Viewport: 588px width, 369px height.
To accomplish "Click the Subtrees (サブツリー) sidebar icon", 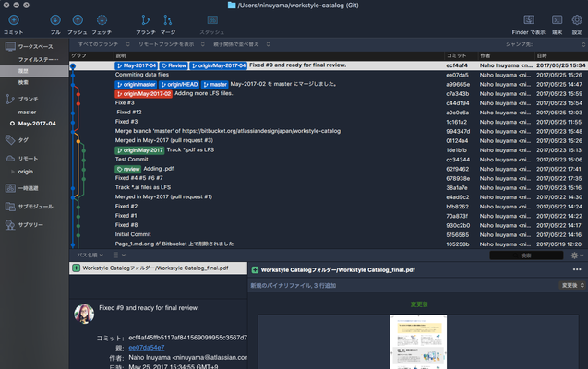I will click(x=10, y=225).
